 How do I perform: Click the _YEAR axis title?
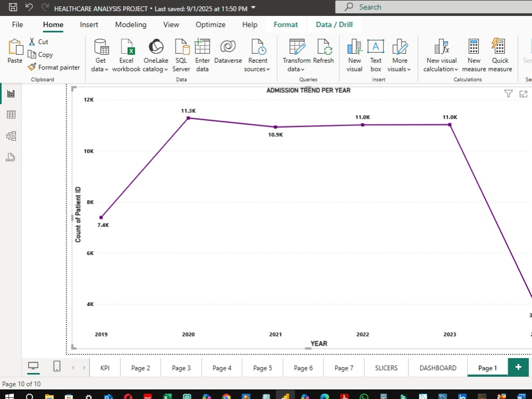[319, 343]
